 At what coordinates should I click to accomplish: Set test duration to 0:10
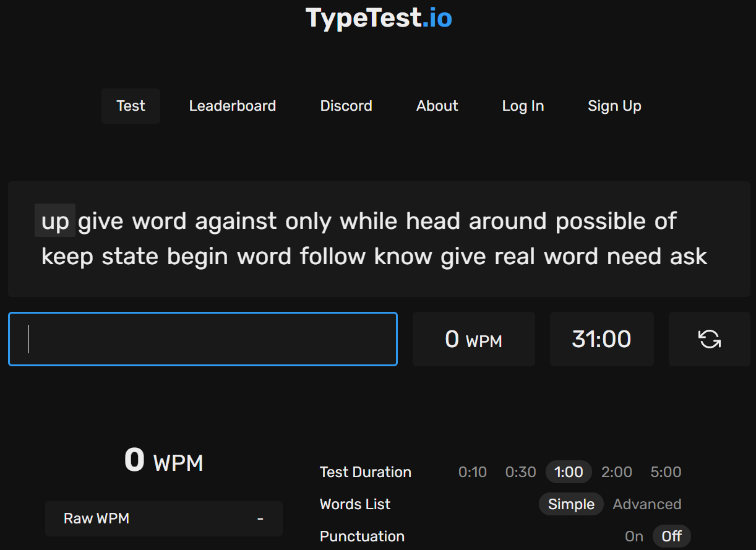pos(472,472)
